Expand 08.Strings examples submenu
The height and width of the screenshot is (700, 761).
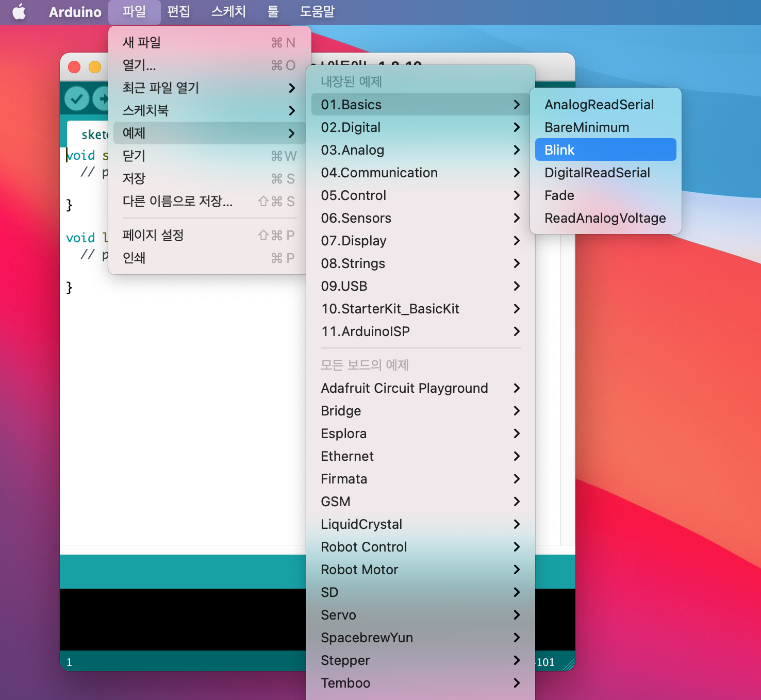click(421, 263)
